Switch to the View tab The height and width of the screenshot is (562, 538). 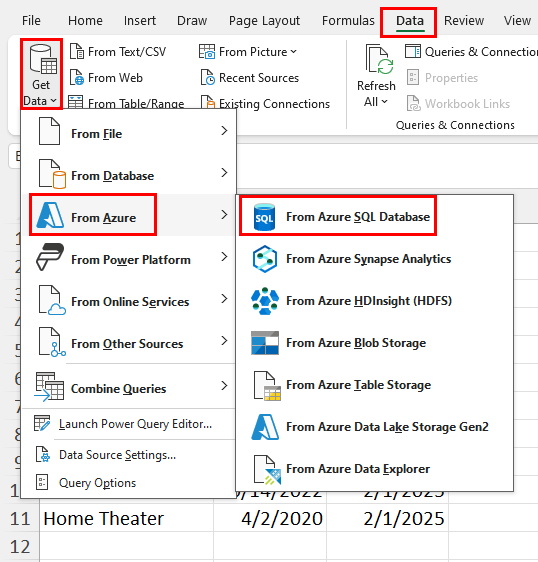[x=517, y=21]
